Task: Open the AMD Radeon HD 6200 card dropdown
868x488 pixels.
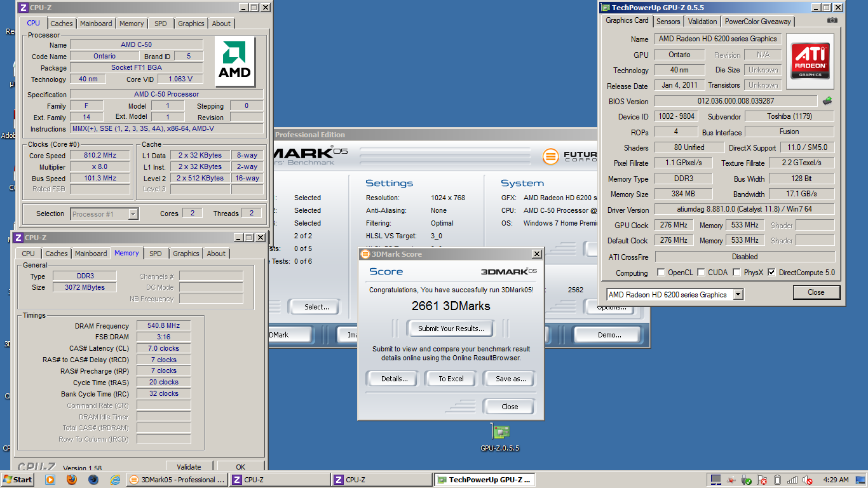Action: [738, 294]
